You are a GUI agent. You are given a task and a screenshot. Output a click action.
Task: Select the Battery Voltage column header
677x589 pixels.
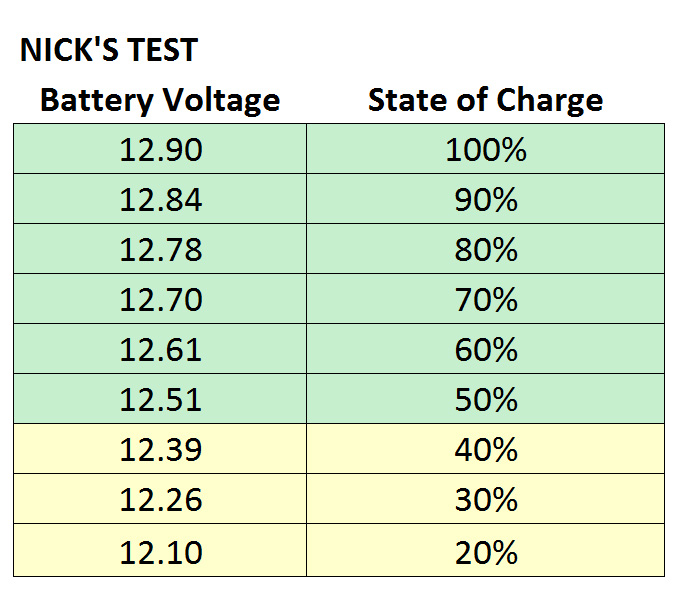pyautogui.click(x=160, y=100)
